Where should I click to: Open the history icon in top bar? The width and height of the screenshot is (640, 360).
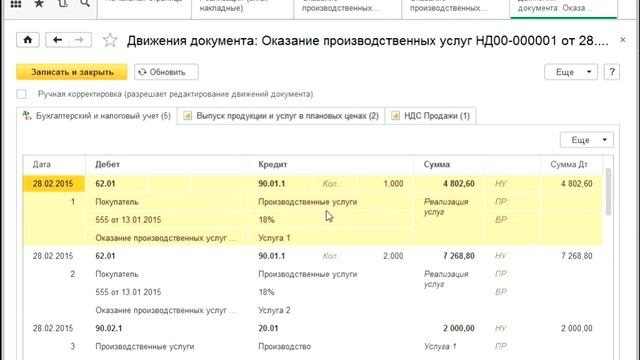[62, 4]
